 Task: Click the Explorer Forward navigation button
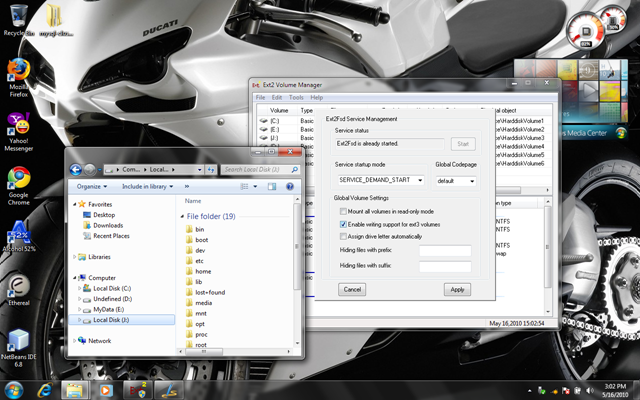point(90,169)
